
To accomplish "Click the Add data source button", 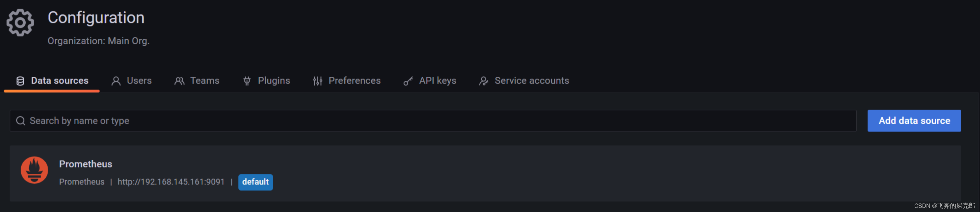I will point(914,121).
